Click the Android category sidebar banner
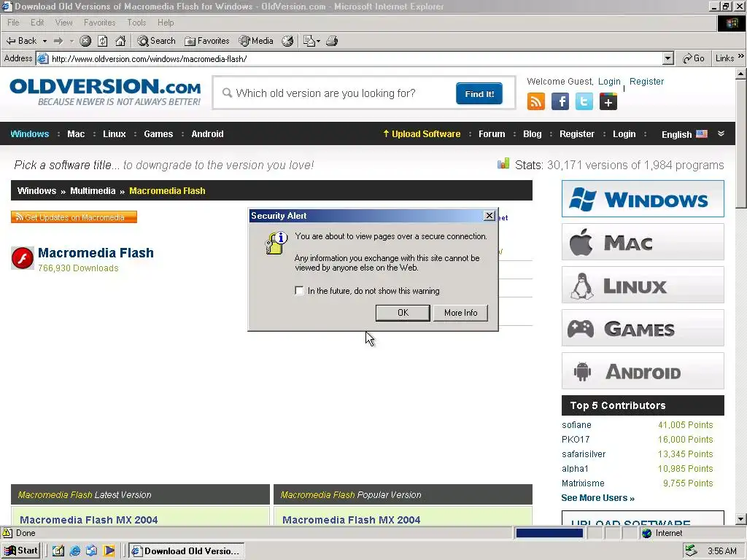 [x=643, y=371]
